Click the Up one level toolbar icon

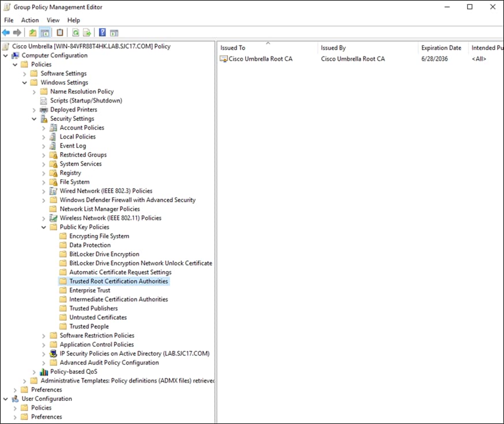coord(32,32)
